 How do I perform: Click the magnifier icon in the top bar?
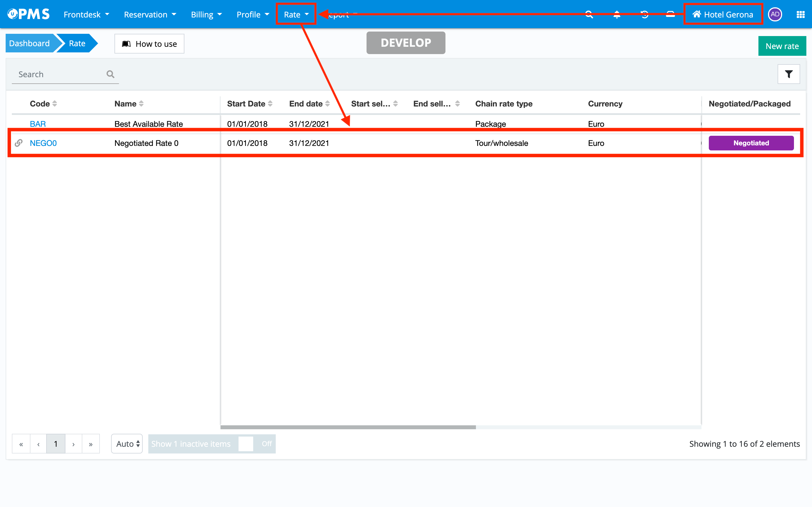589,14
